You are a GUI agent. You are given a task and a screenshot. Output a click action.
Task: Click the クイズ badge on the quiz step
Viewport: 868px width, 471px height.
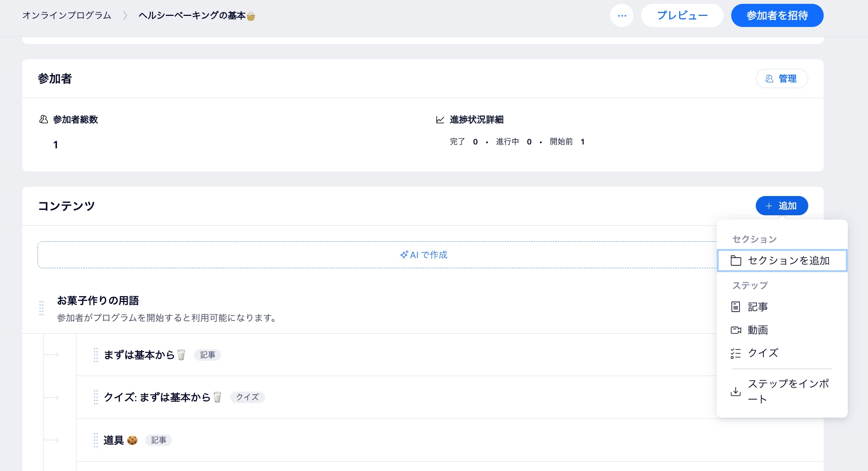(x=247, y=397)
